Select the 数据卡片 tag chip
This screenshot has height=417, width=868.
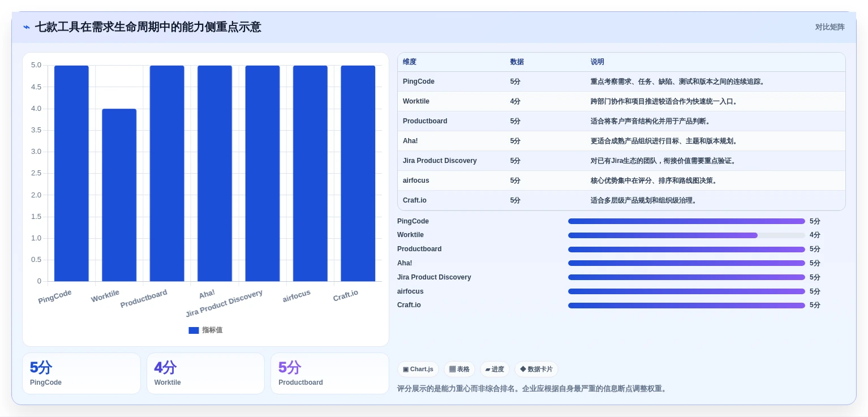(x=536, y=369)
